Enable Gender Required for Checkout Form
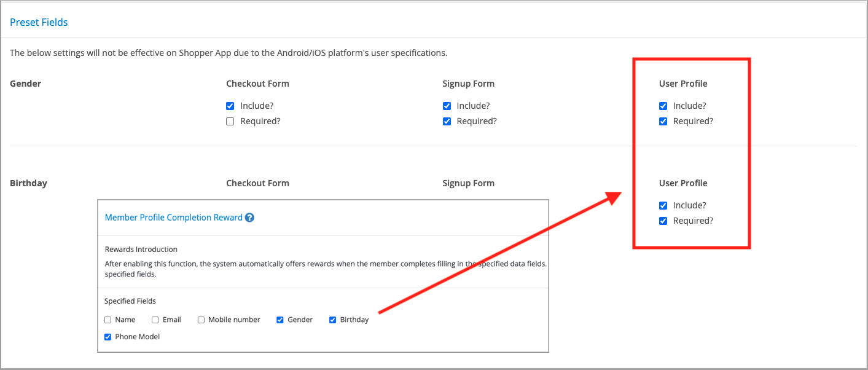The image size is (868, 370). (230, 121)
